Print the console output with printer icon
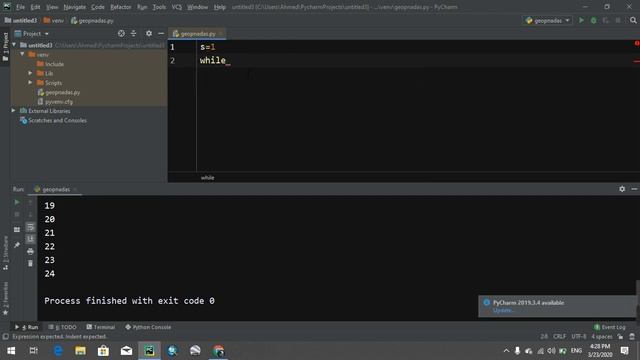This screenshot has width=640, height=360. [30, 251]
